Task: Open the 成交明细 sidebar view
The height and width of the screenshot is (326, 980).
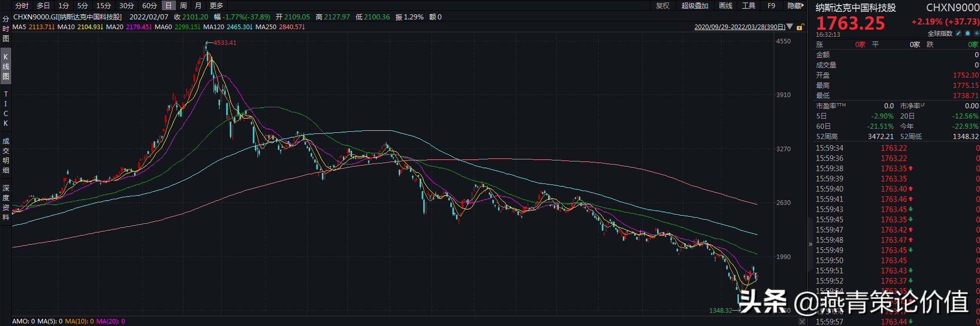Action: (x=6, y=155)
